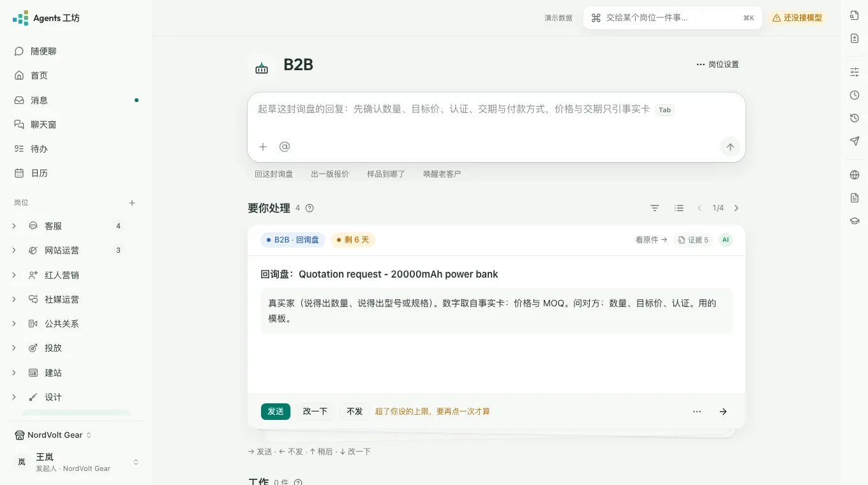Open document search icon in right rail
The height and width of the screenshot is (485, 868).
[855, 15]
